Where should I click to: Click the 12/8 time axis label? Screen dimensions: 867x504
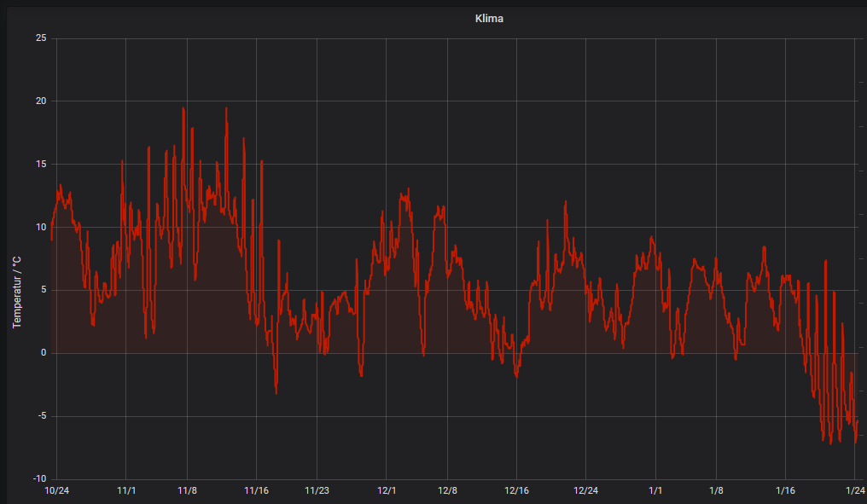click(x=447, y=490)
